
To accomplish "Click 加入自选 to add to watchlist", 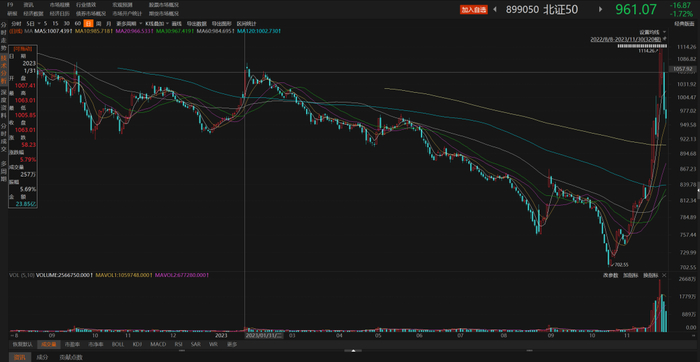I will (x=474, y=9).
